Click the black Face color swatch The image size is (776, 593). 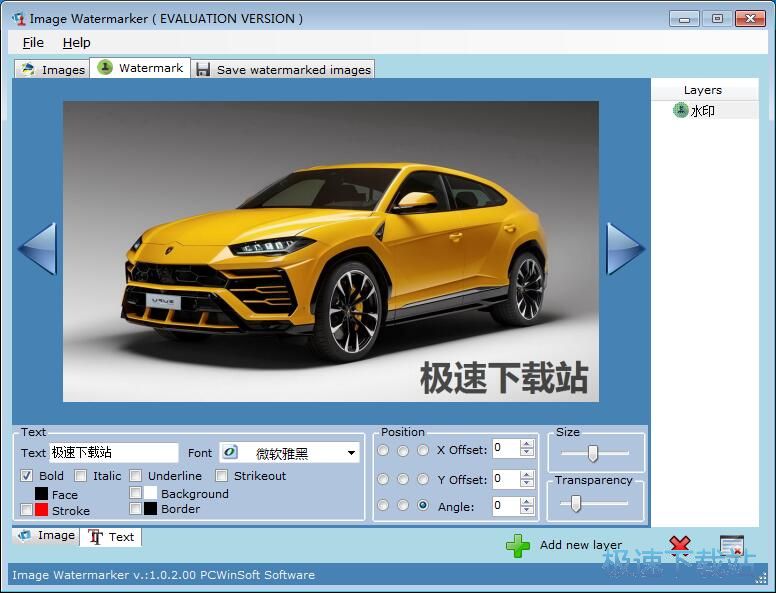click(41, 494)
